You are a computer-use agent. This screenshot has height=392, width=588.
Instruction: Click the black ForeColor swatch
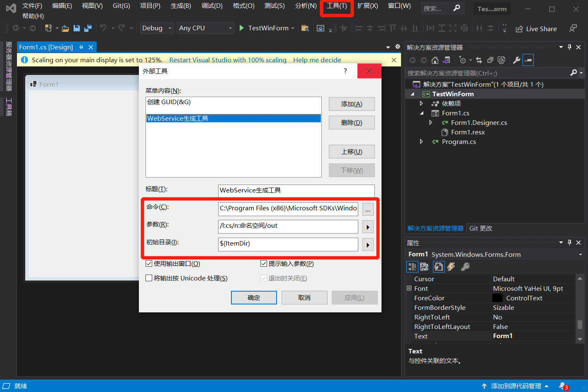pyautogui.click(x=497, y=298)
